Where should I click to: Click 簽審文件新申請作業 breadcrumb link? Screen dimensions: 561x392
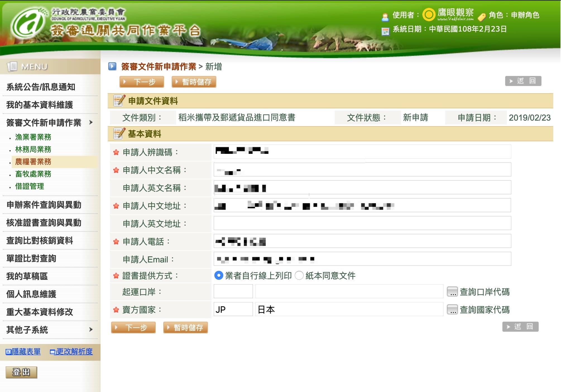click(159, 66)
